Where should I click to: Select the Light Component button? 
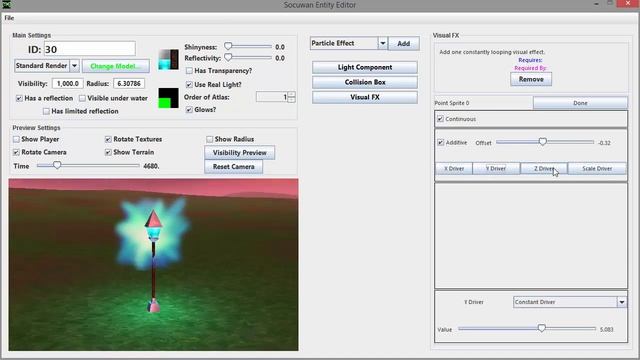(x=364, y=67)
